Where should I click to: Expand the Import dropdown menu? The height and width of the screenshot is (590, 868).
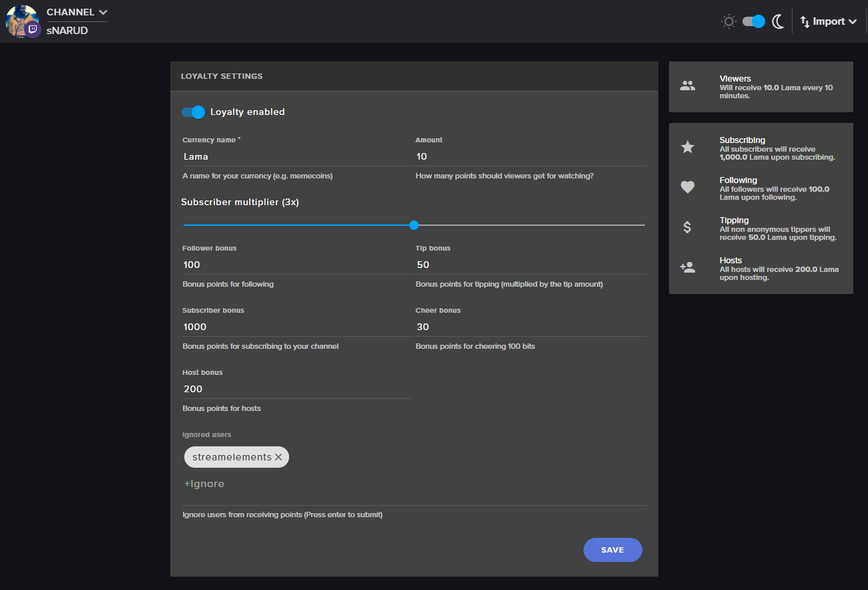click(829, 21)
